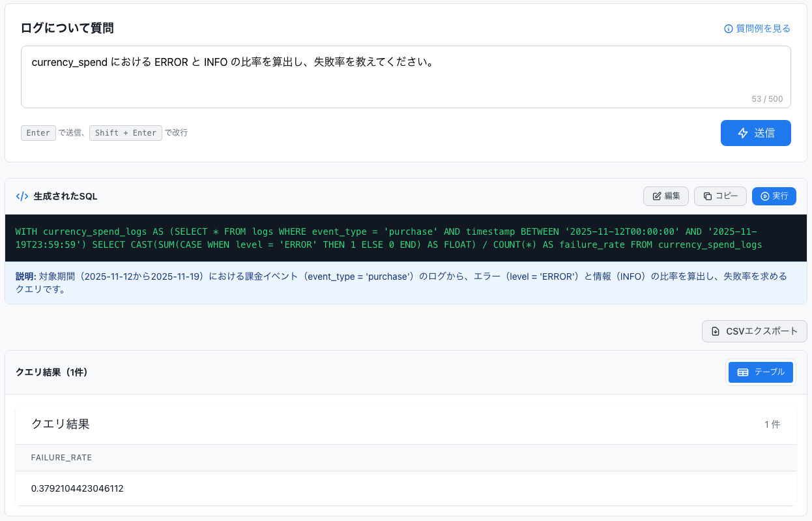This screenshot has width=812, height=521.
Task: Execute the query with the 実行 button
Action: 774,196
